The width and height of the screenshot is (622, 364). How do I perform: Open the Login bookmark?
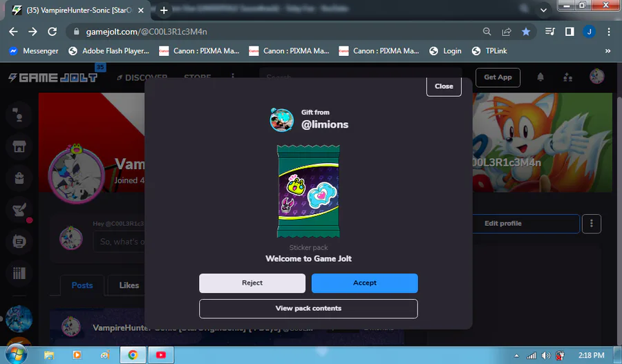(446, 50)
